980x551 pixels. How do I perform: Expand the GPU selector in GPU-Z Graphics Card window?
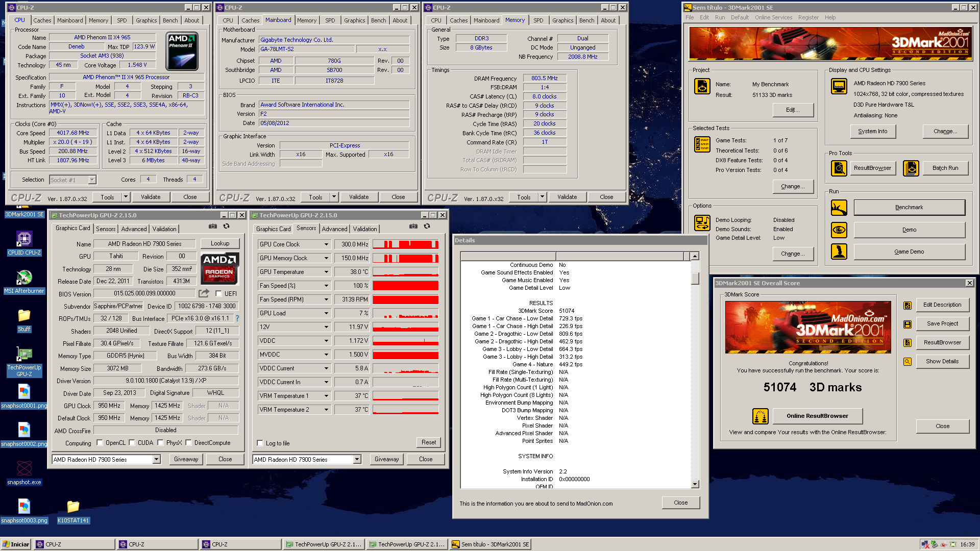156,460
